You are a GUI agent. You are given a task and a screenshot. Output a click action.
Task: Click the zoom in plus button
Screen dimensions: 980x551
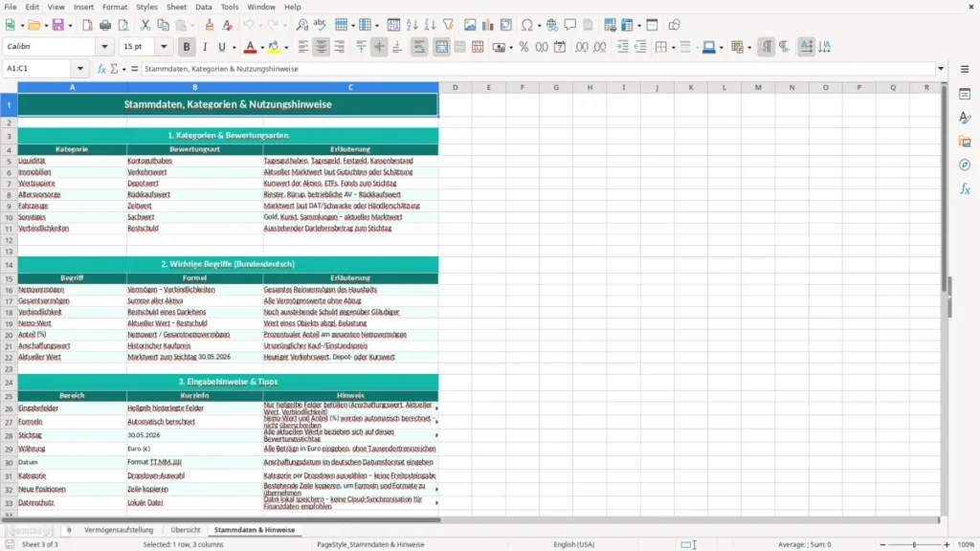(947, 544)
